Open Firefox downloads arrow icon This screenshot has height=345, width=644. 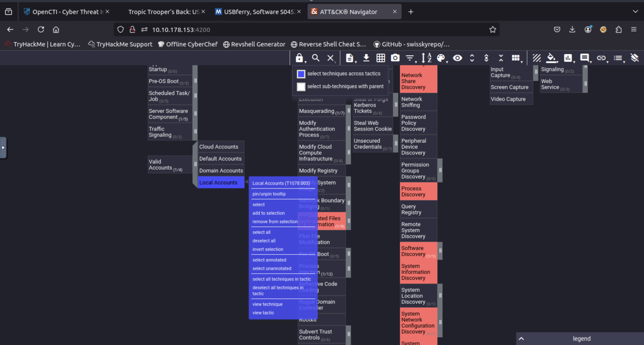(x=572, y=30)
